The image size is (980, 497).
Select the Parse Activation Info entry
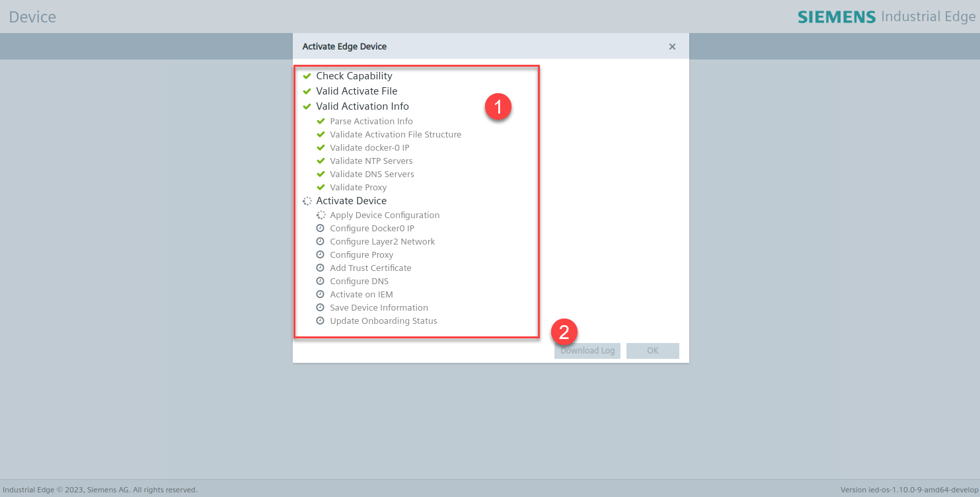tap(371, 121)
